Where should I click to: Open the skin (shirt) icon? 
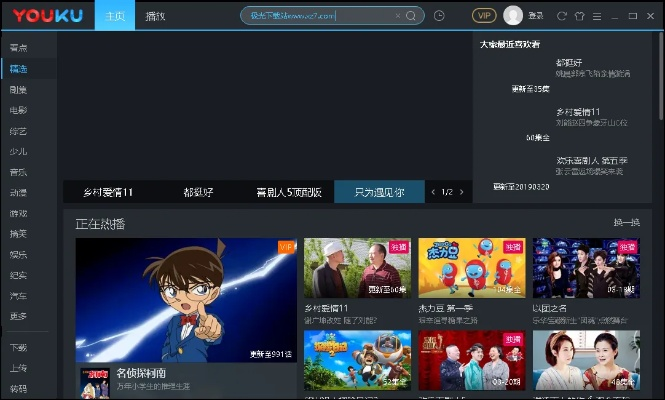579,16
